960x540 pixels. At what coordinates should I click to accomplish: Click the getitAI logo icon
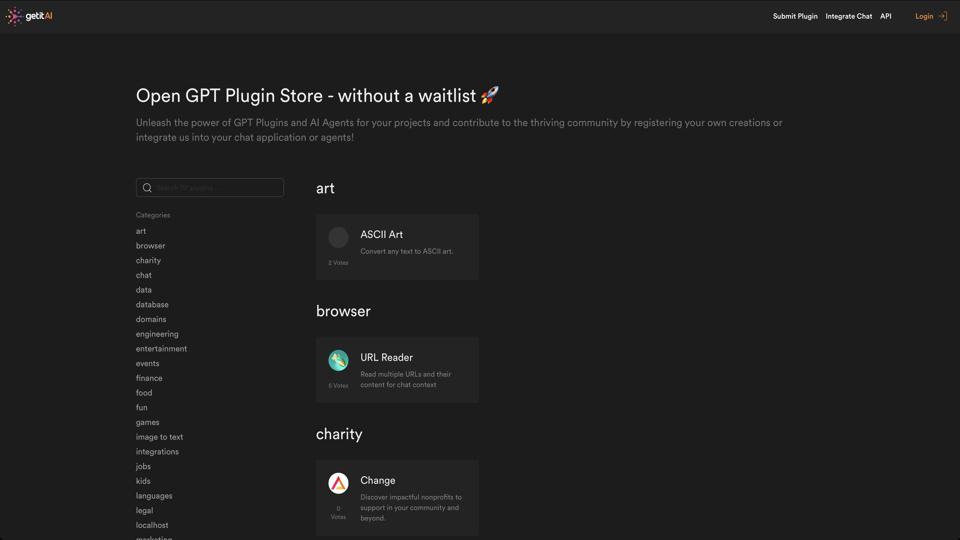14,16
